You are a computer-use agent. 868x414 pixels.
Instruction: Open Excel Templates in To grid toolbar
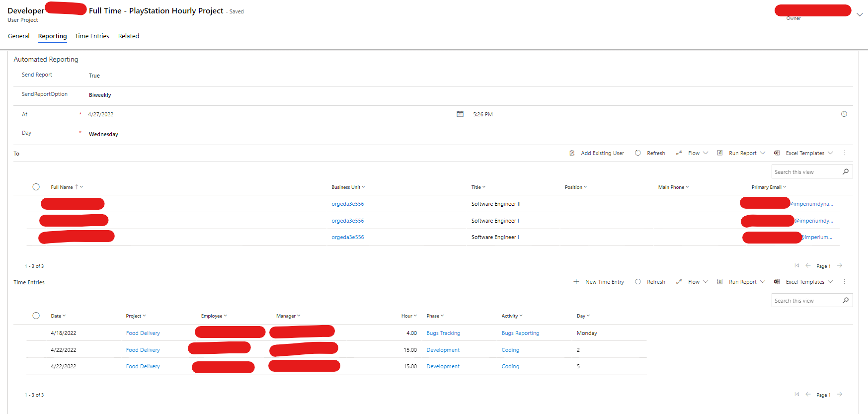click(x=804, y=153)
